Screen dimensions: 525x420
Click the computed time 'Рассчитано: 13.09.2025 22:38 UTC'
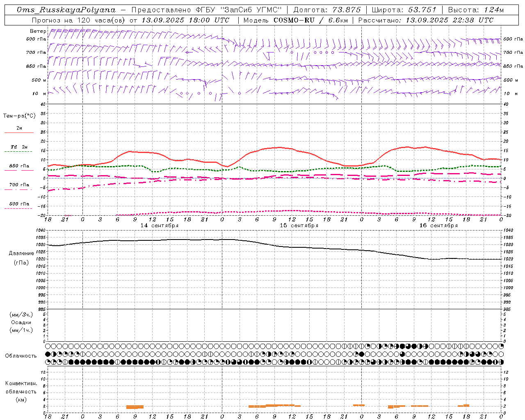coord(426,20)
